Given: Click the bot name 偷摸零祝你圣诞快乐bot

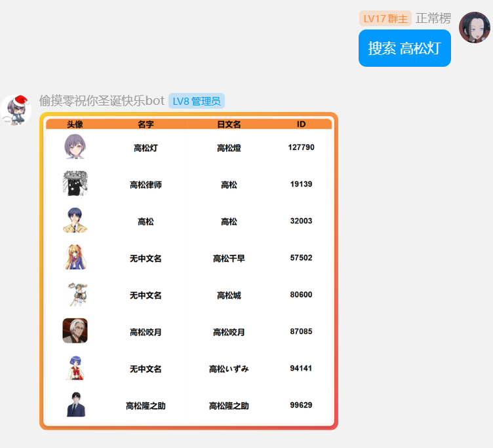Looking at the screenshot, I should click(x=102, y=101).
